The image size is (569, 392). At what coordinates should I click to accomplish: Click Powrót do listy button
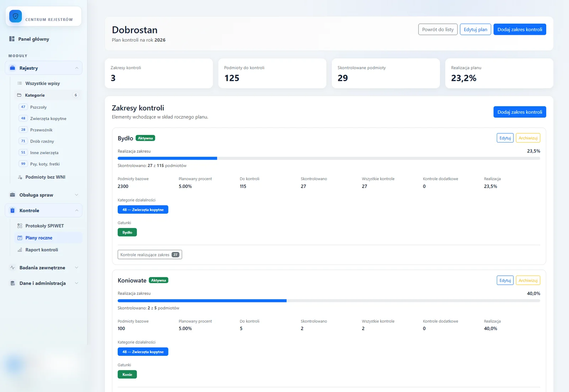(438, 29)
